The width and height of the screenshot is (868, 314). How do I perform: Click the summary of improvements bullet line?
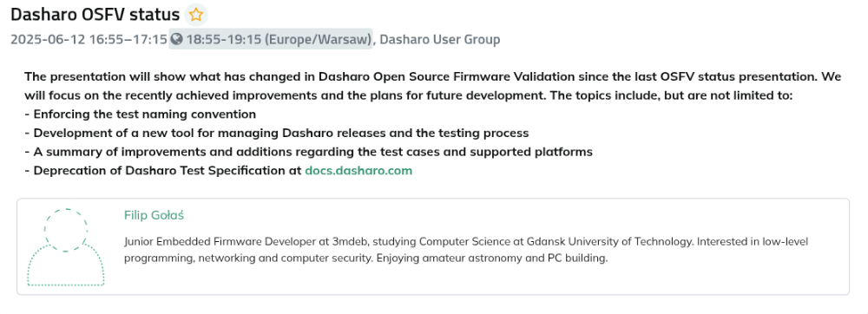click(x=308, y=152)
